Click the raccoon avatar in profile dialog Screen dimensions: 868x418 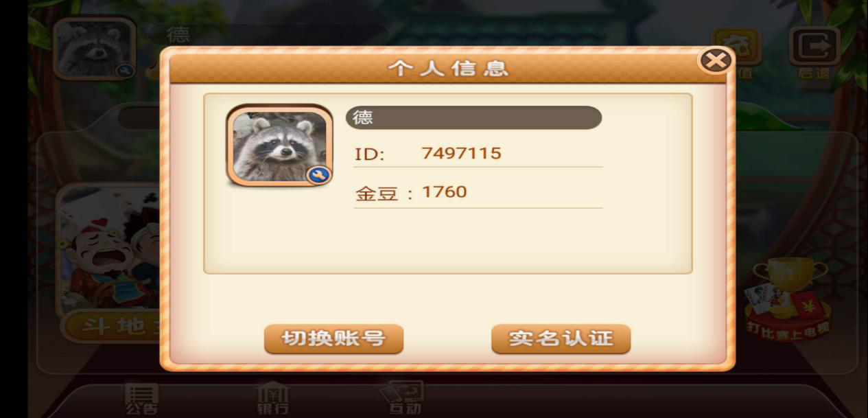(x=279, y=146)
